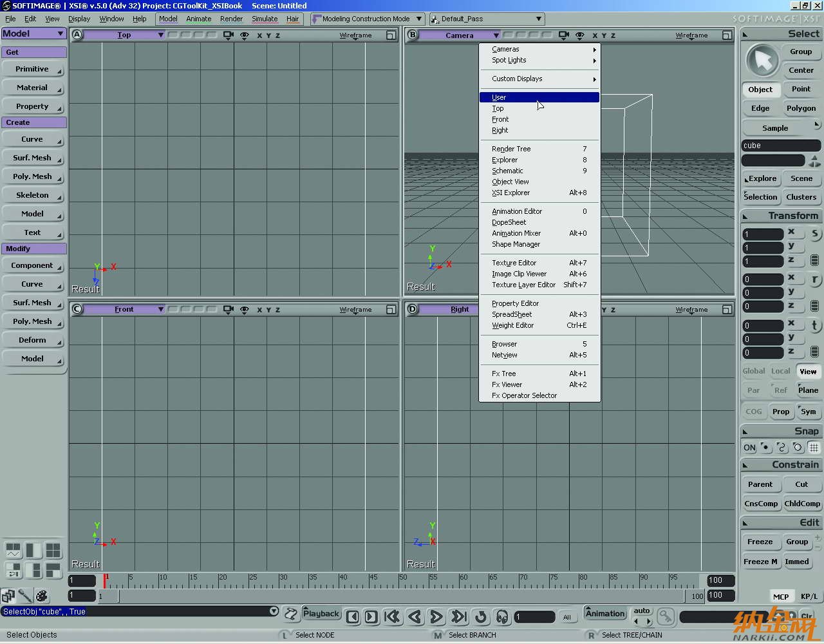Open the Animation menu at bottom
This screenshot has height=644, width=824.
605,614
